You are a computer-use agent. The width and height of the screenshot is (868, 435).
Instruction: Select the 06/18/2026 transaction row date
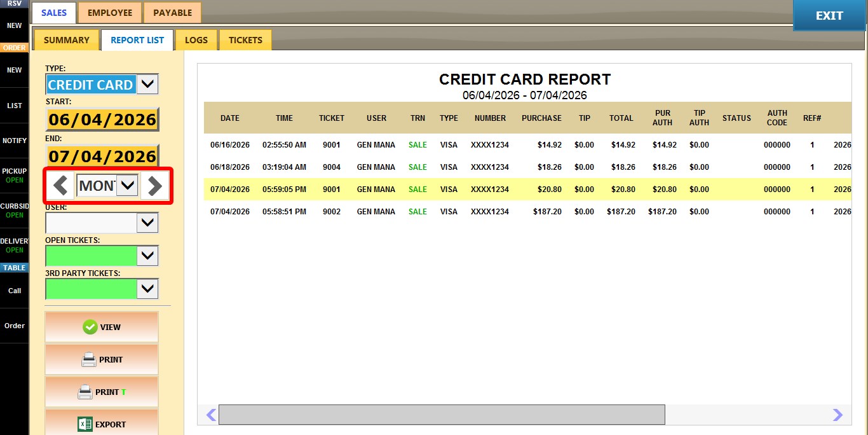230,167
